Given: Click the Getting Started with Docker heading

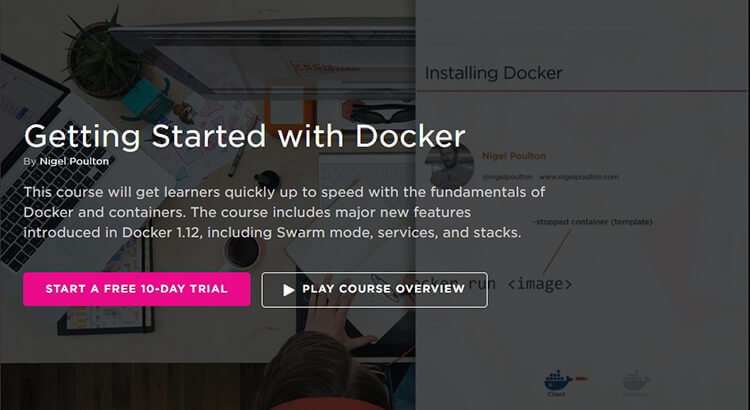Looking at the screenshot, I should click(x=244, y=136).
